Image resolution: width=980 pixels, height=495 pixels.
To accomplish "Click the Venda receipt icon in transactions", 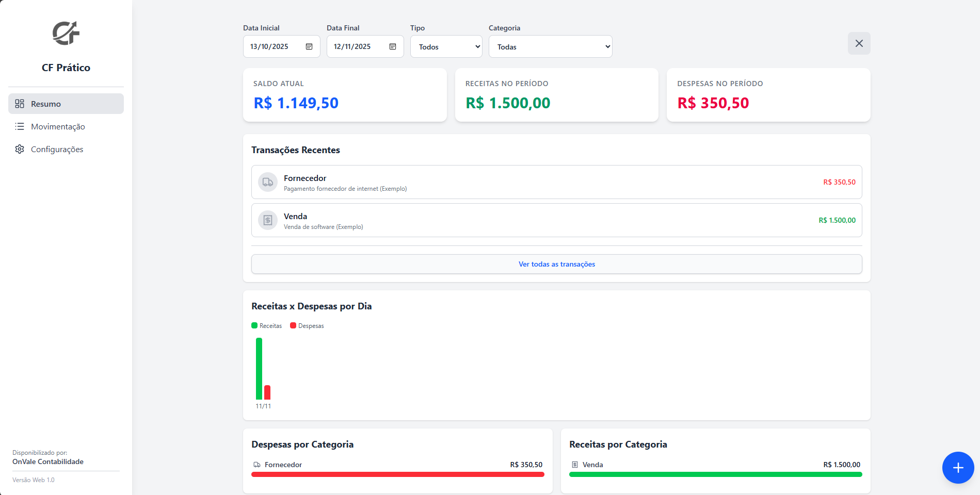I will [268, 220].
